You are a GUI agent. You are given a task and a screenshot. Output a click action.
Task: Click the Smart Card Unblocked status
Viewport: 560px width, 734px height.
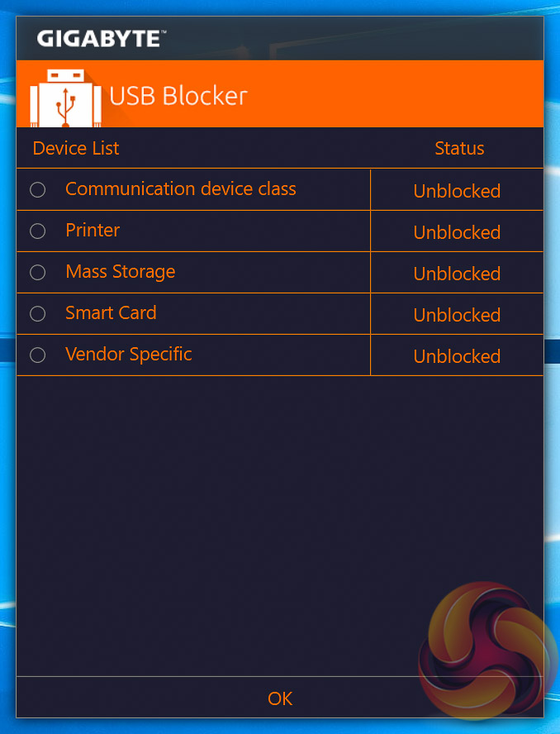[457, 315]
